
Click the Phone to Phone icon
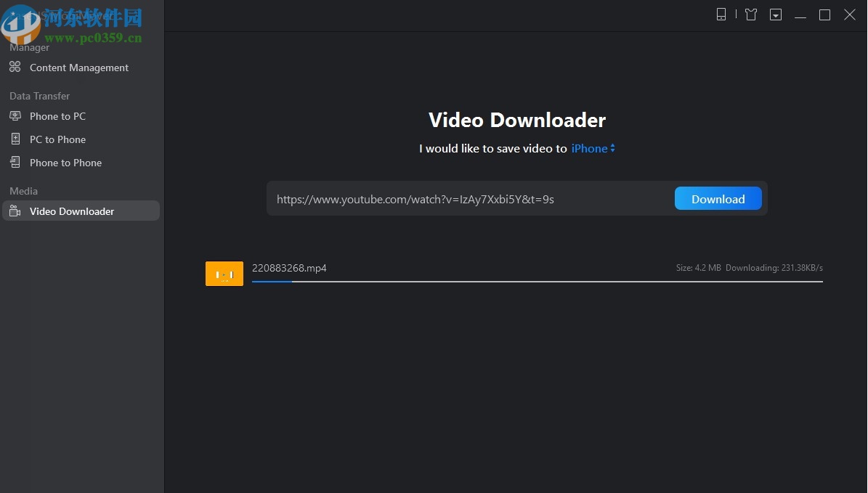pyautogui.click(x=15, y=162)
